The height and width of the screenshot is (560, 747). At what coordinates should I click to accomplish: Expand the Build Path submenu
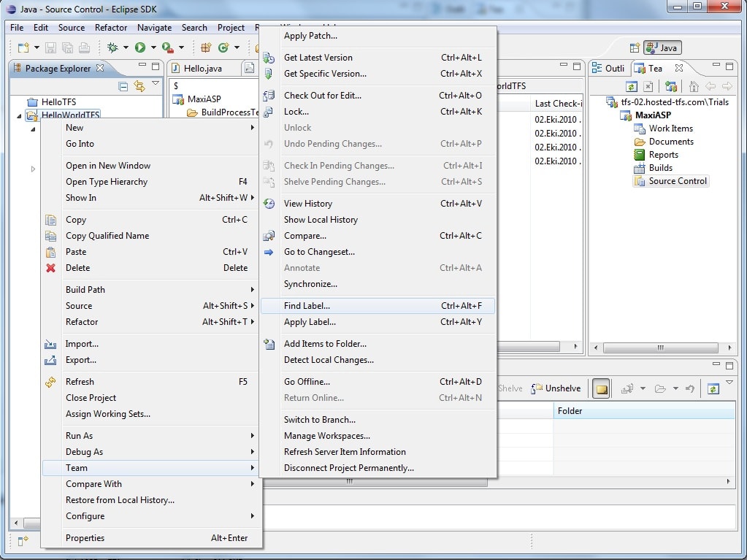[152, 290]
